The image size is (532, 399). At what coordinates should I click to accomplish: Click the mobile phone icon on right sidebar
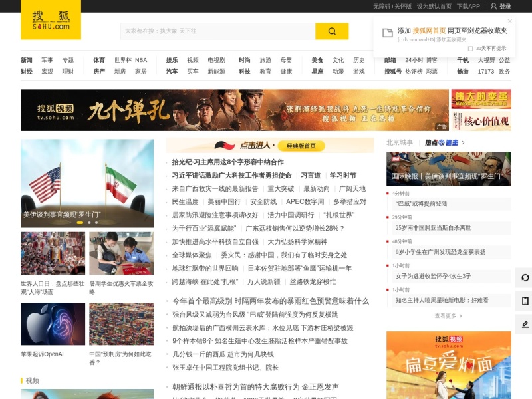point(525,301)
